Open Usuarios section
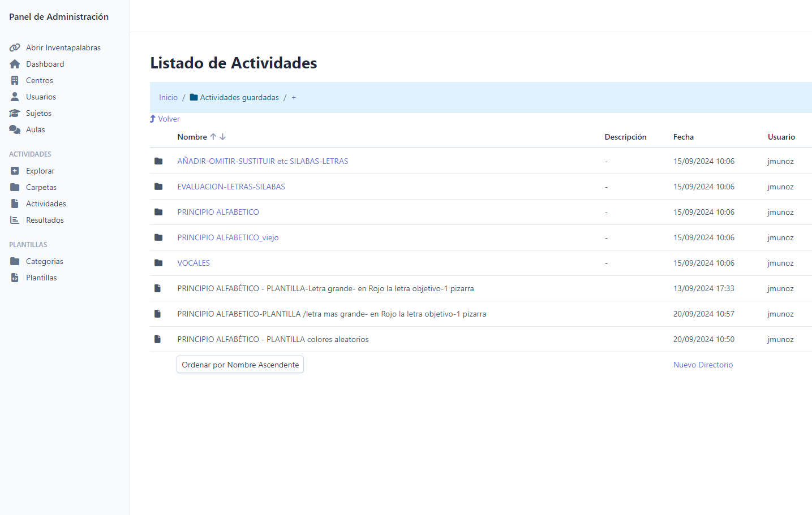The width and height of the screenshot is (812, 515). [x=41, y=97]
